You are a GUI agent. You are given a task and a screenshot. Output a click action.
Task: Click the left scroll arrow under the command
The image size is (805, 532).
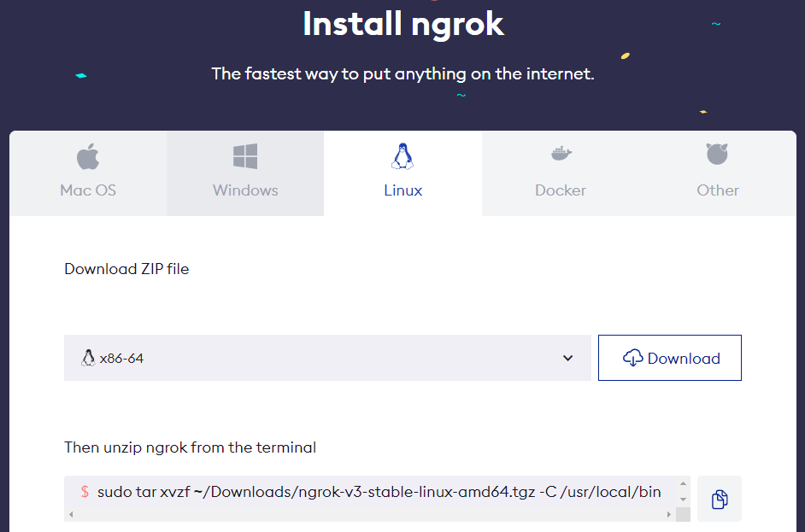(x=71, y=515)
